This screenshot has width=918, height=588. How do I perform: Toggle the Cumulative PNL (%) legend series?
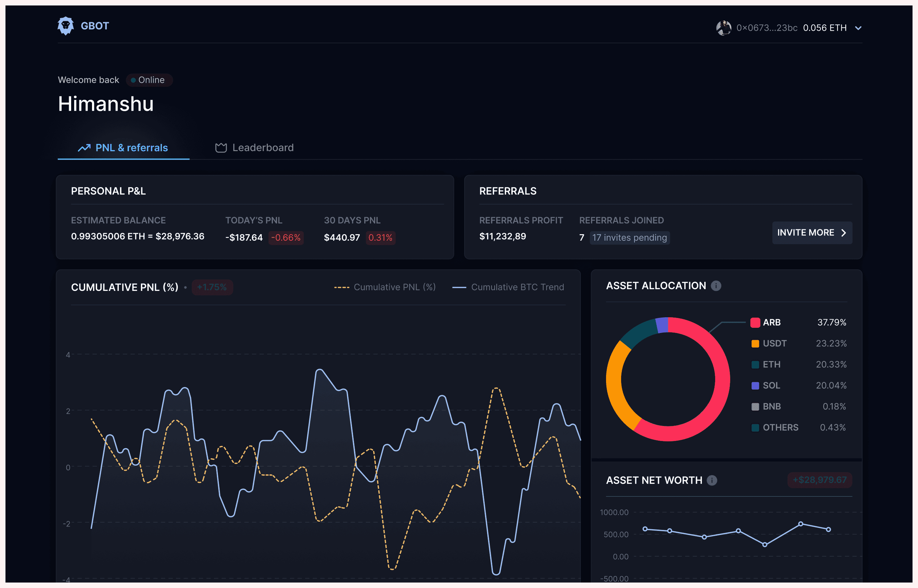(x=385, y=287)
